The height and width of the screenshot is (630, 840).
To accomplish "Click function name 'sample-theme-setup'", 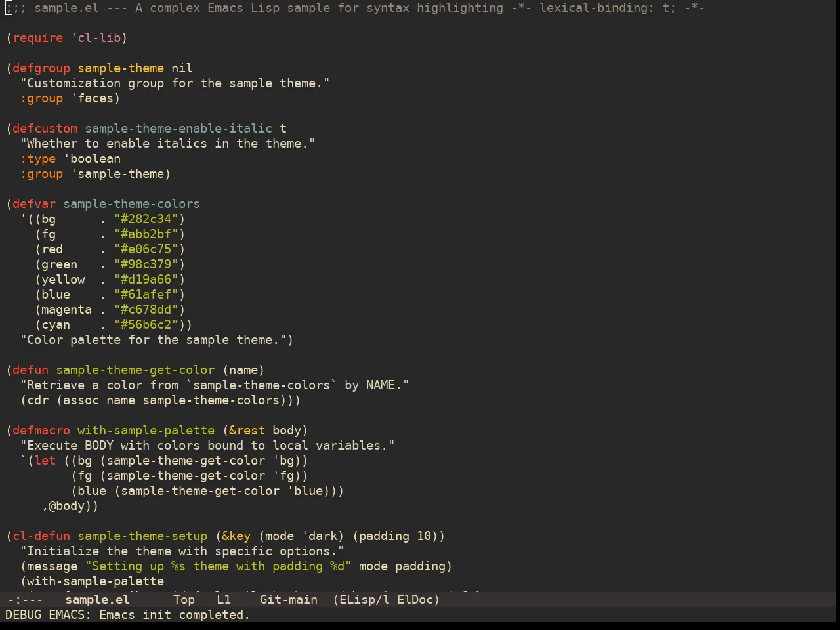I will (142, 536).
